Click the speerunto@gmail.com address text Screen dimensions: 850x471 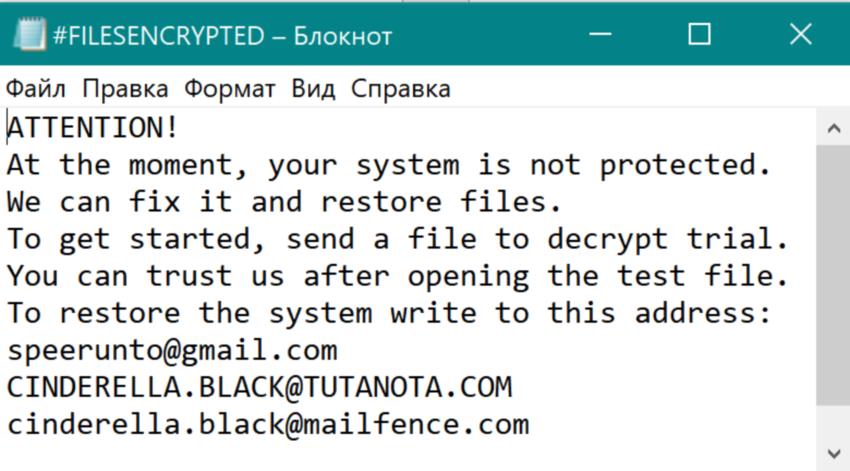(172, 351)
